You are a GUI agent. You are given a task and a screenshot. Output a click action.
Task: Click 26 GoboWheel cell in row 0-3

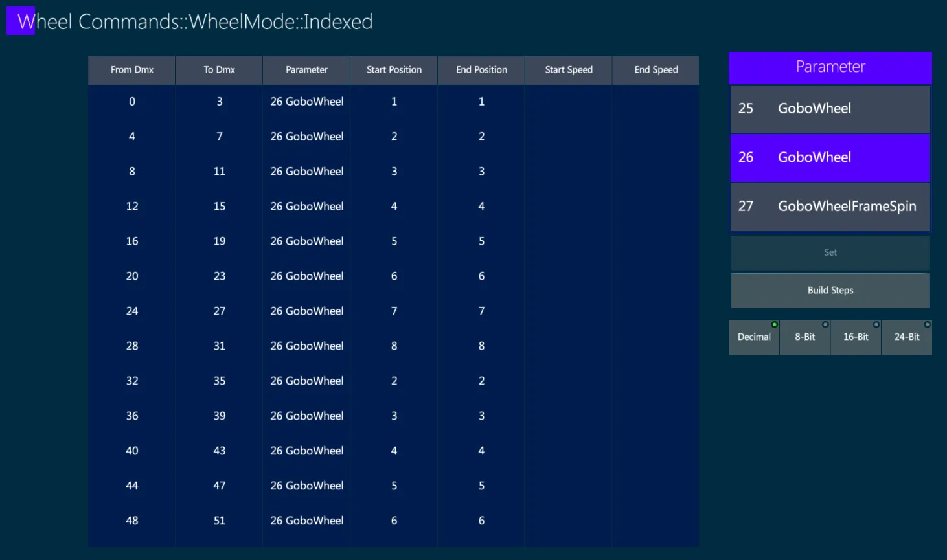[x=307, y=102]
